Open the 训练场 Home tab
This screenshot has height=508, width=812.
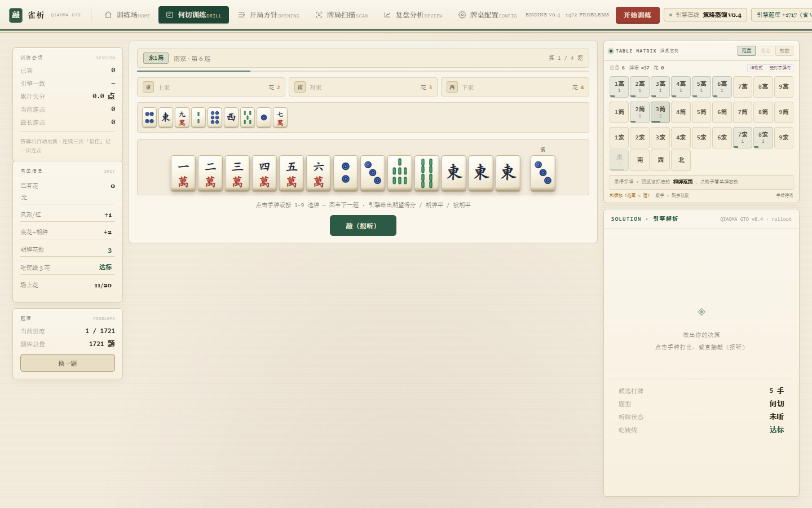click(x=127, y=15)
